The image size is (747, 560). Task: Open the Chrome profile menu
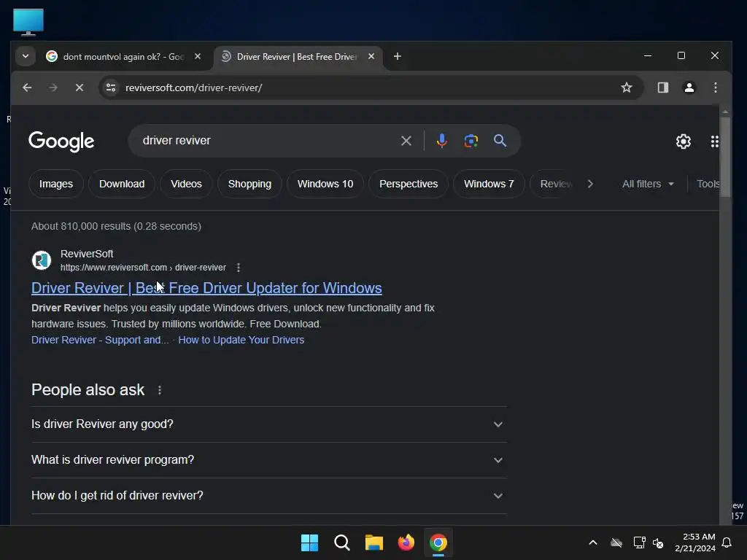[x=689, y=87]
